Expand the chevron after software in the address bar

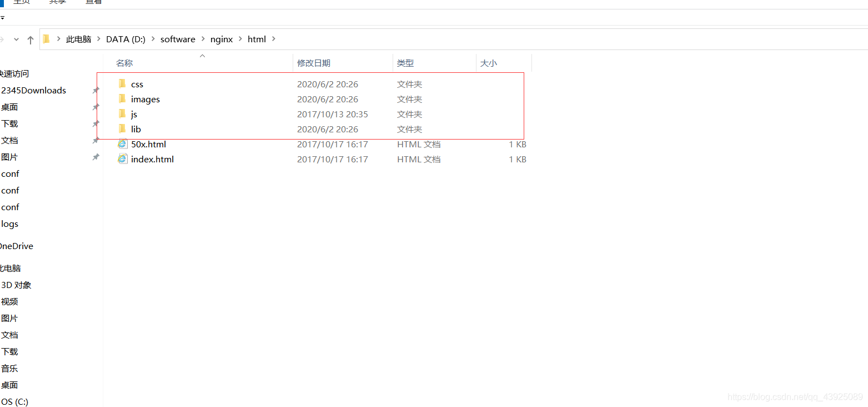coord(203,39)
